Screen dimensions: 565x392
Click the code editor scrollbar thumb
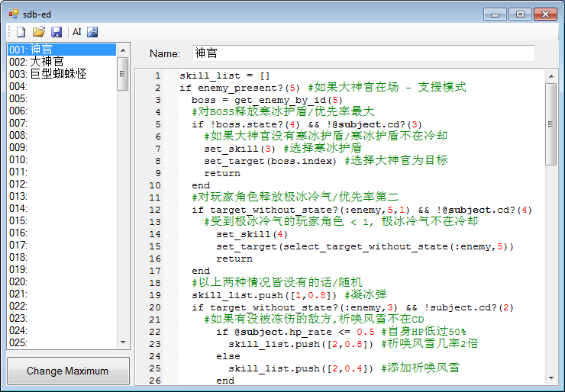pos(551,124)
